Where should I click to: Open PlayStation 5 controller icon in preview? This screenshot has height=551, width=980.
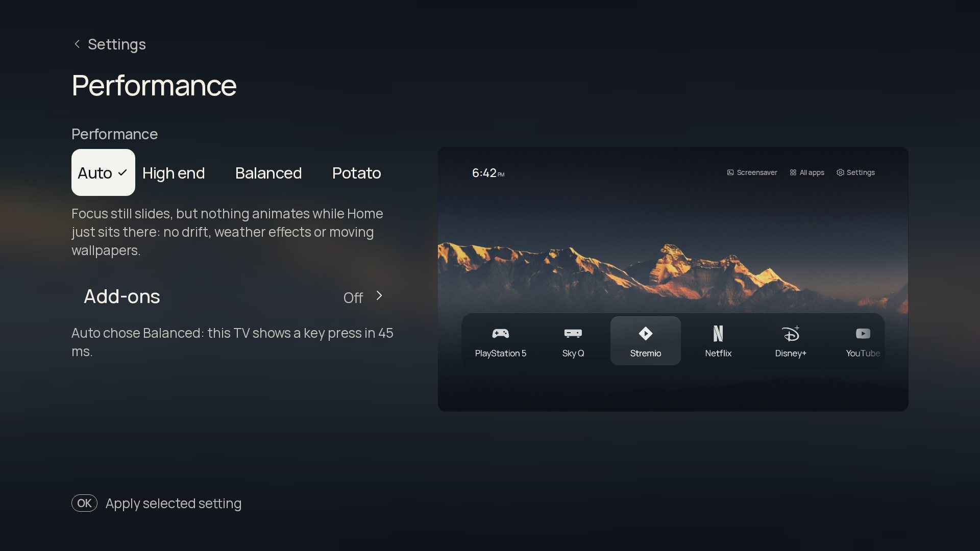(501, 334)
